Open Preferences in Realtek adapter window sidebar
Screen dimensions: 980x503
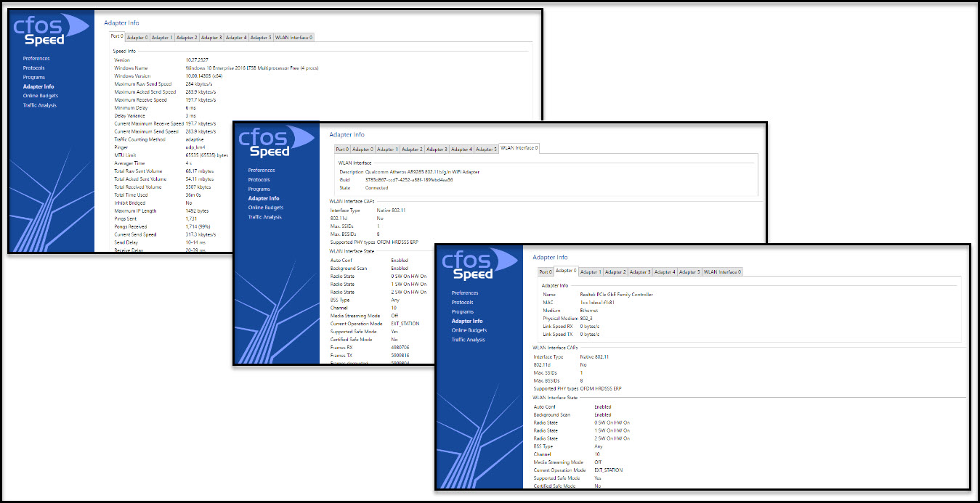coord(465,293)
